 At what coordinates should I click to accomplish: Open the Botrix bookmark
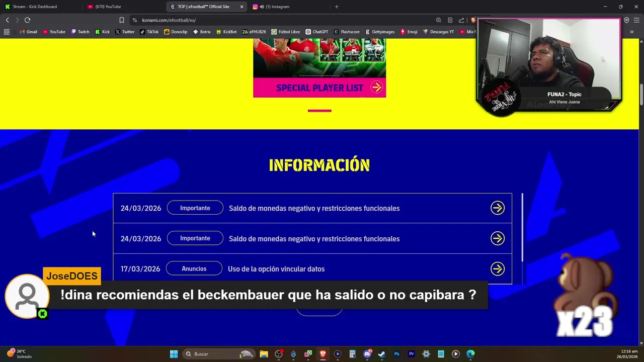click(x=202, y=32)
